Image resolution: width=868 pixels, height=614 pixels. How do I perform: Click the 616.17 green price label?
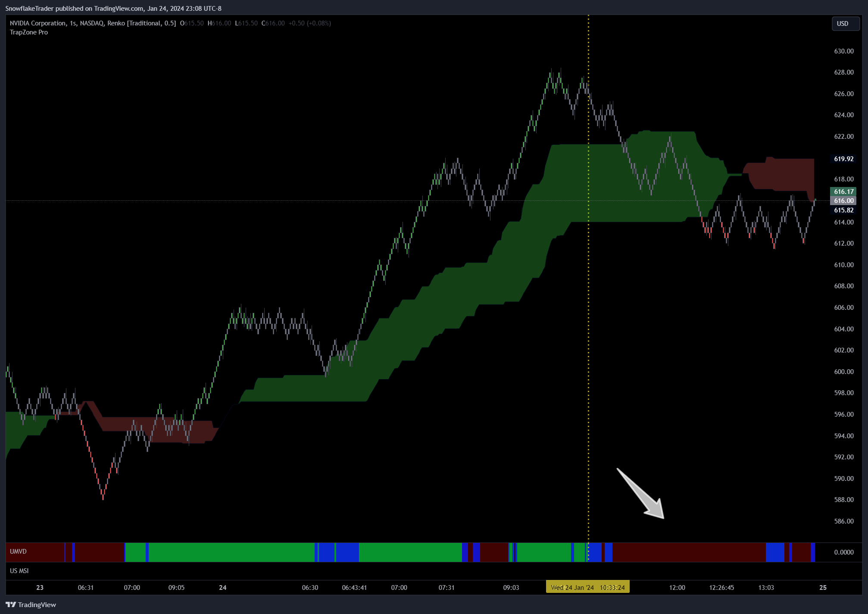pos(843,192)
